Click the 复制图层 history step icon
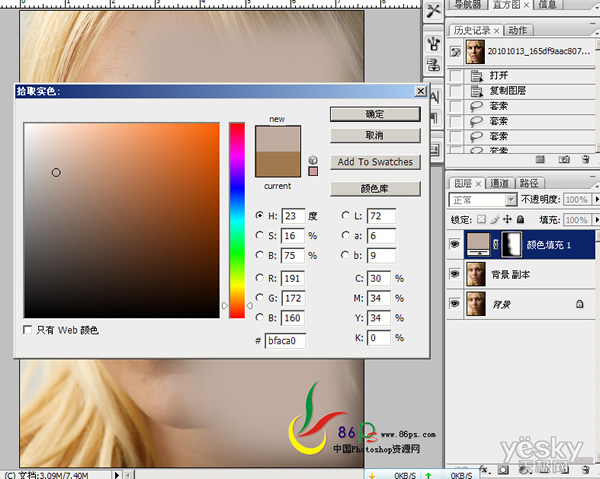This screenshot has height=479, width=600. point(476,91)
